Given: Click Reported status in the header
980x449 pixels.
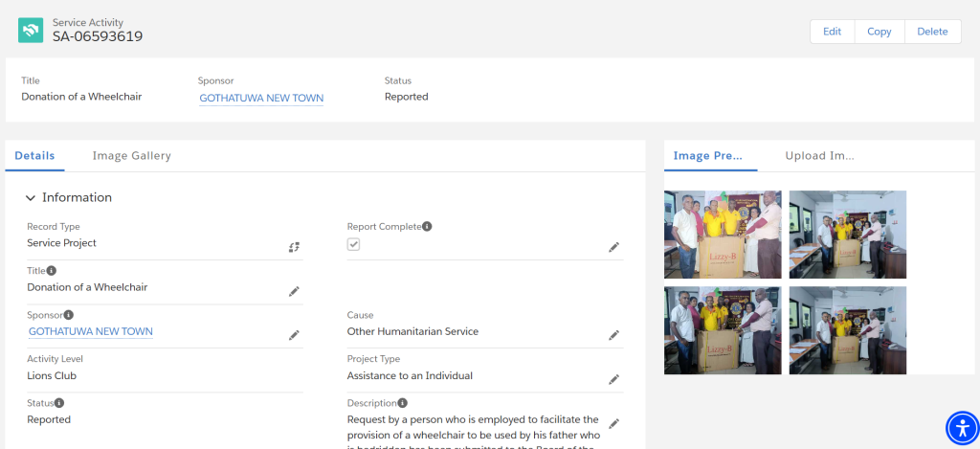Looking at the screenshot, I should 406,97.
